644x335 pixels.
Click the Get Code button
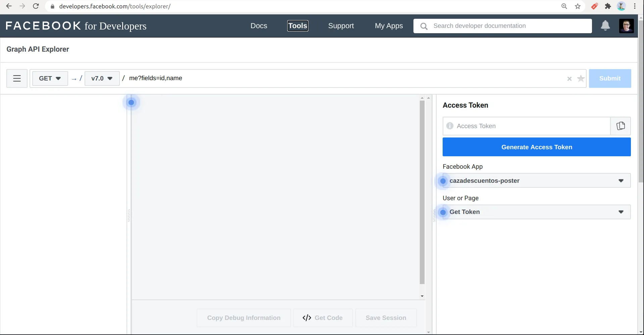click(323, 318)
